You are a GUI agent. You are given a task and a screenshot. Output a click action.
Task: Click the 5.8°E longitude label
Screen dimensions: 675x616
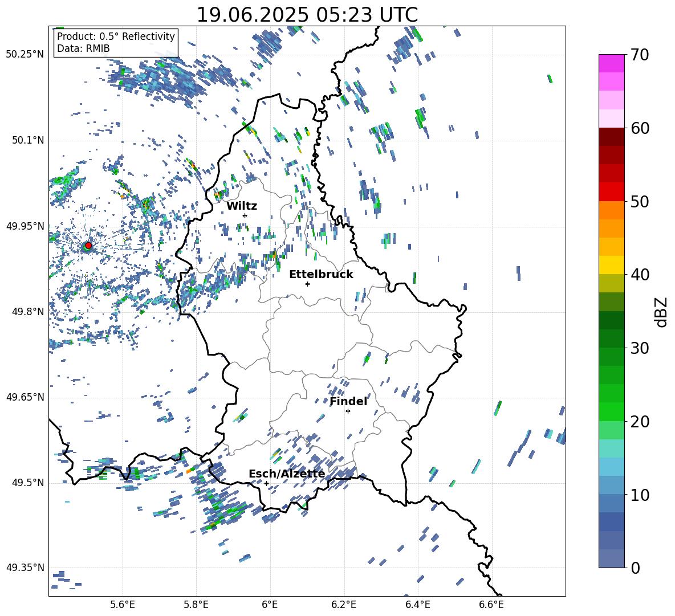(x=196, y=605)
